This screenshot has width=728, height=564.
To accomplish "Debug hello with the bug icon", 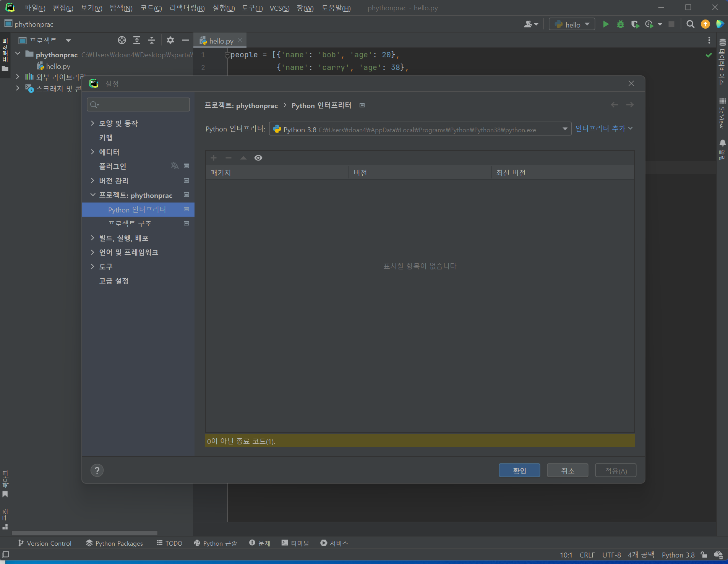I will point(621,24).
